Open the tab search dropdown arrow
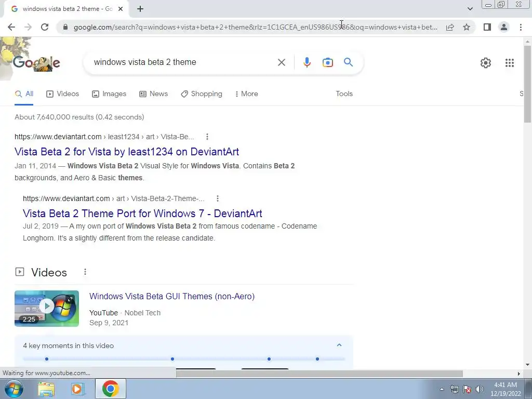Screen dimensions: 532x399 click(470, 9)
